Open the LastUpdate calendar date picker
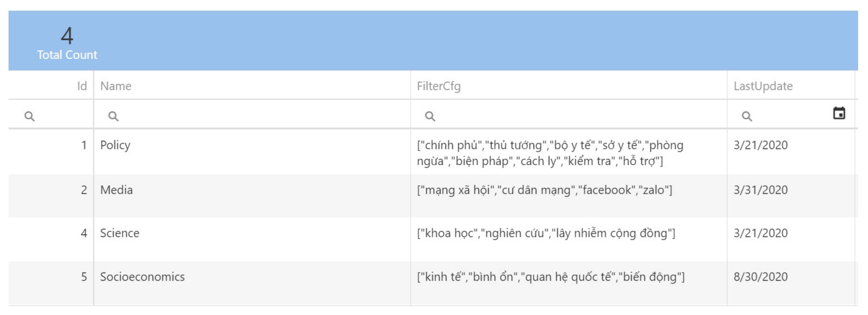 tap(839, 113)
